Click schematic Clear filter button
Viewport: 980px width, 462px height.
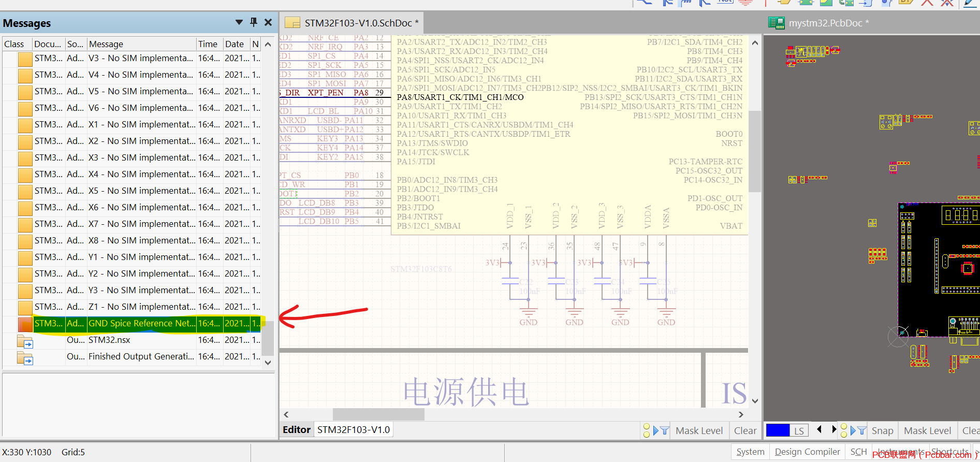(745, 430)
